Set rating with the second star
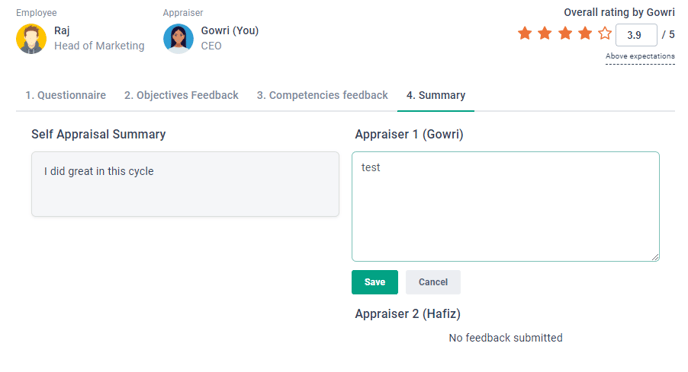This screenshot has height=372, width=688. [545, 33]
